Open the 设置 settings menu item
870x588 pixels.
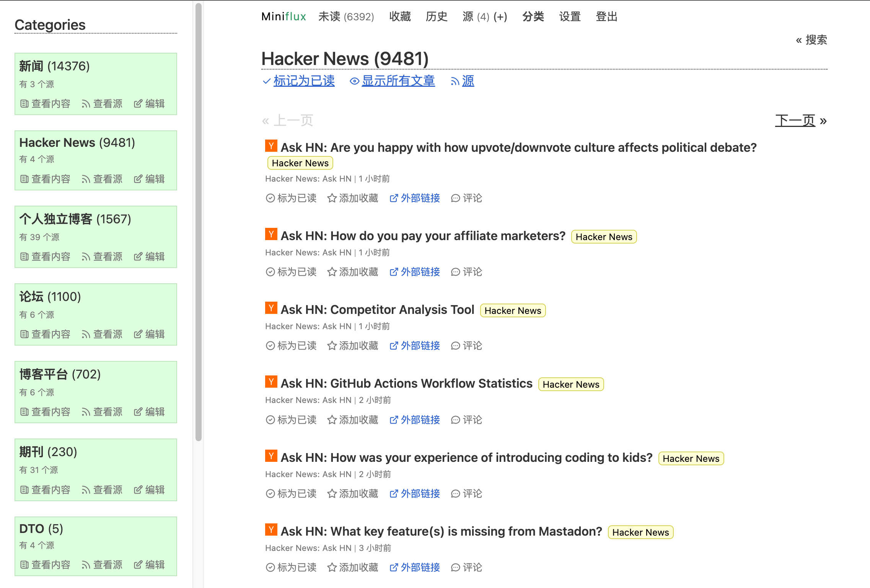pyautogui.click(x=570, y=17)
